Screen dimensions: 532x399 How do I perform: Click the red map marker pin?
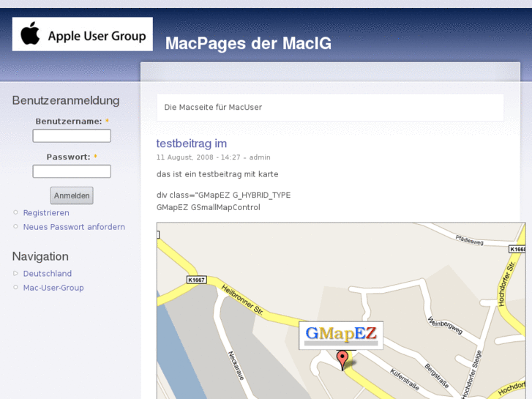[x=342, y=360]
